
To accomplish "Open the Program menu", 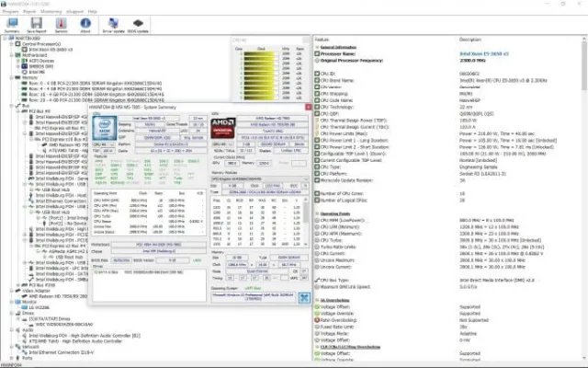I will coord(10,12).
